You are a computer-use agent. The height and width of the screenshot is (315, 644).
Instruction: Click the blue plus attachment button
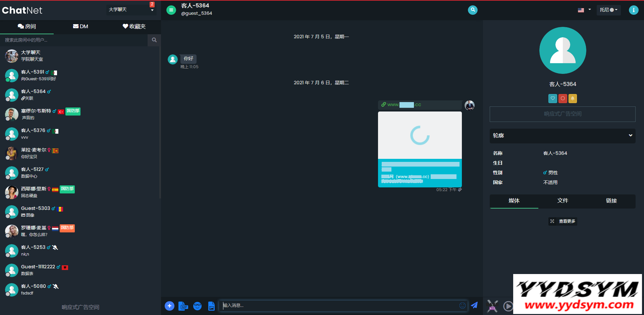click(169, 306)
